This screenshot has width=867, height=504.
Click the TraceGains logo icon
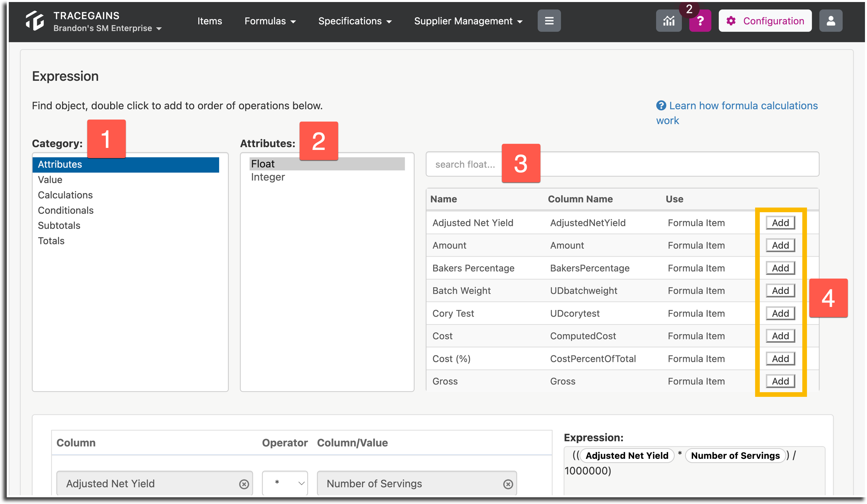(35, 21)
